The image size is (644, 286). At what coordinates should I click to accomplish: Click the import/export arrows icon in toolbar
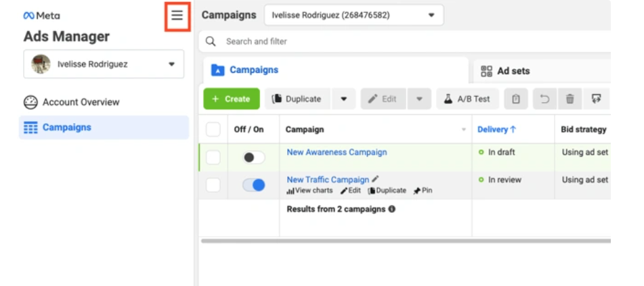tap(597, 99)
